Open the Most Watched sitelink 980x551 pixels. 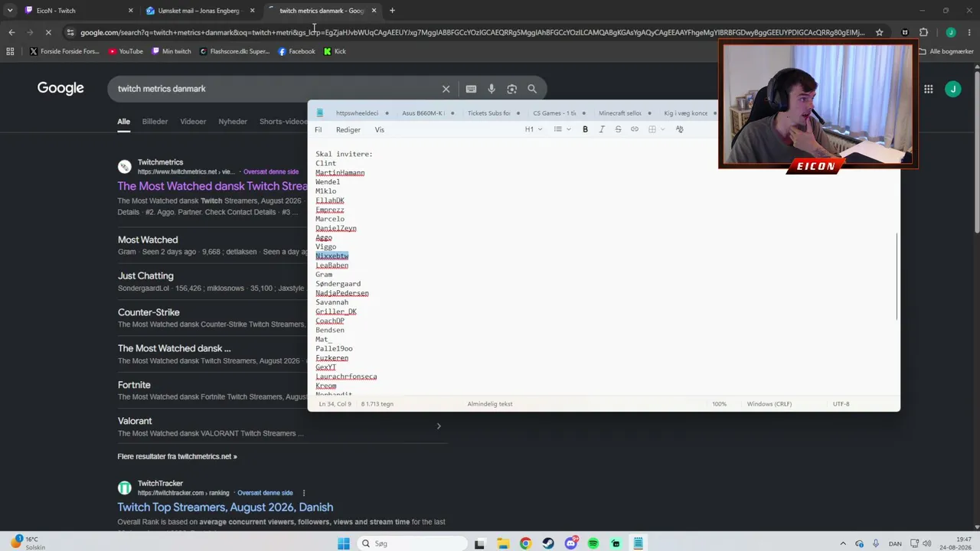[148, 240]
